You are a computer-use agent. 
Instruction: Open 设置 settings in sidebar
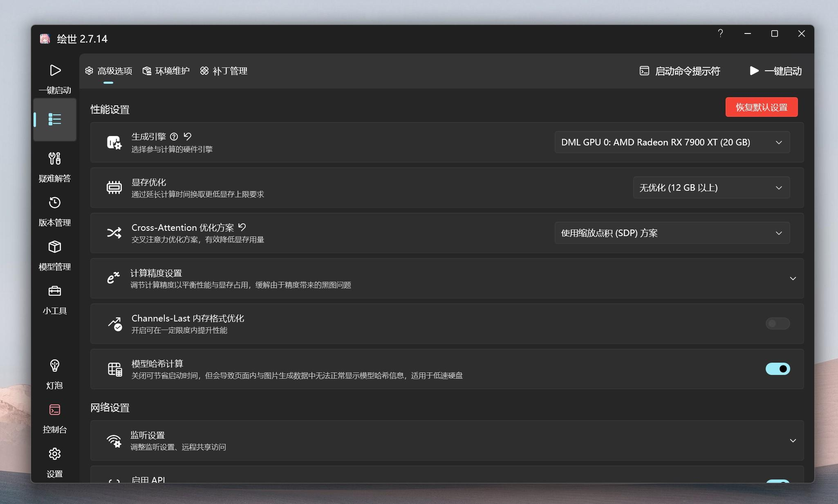click(x=55, y=462)
